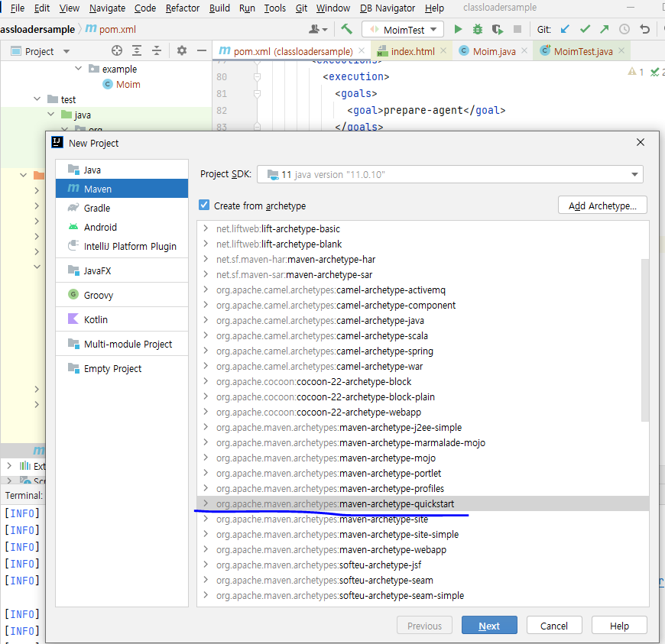Switch to MoimTest.java editor tab

(x=583, y=51)
